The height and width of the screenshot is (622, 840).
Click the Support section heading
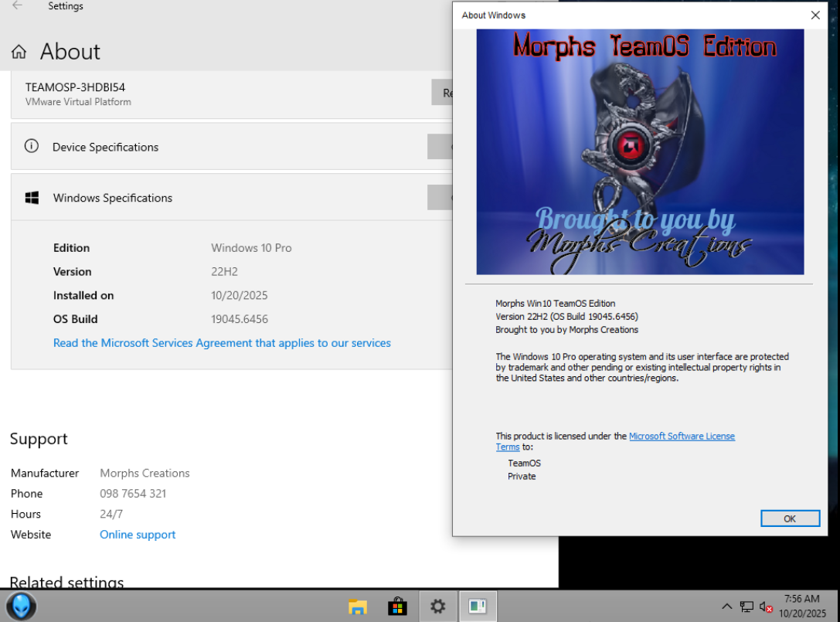39,440
